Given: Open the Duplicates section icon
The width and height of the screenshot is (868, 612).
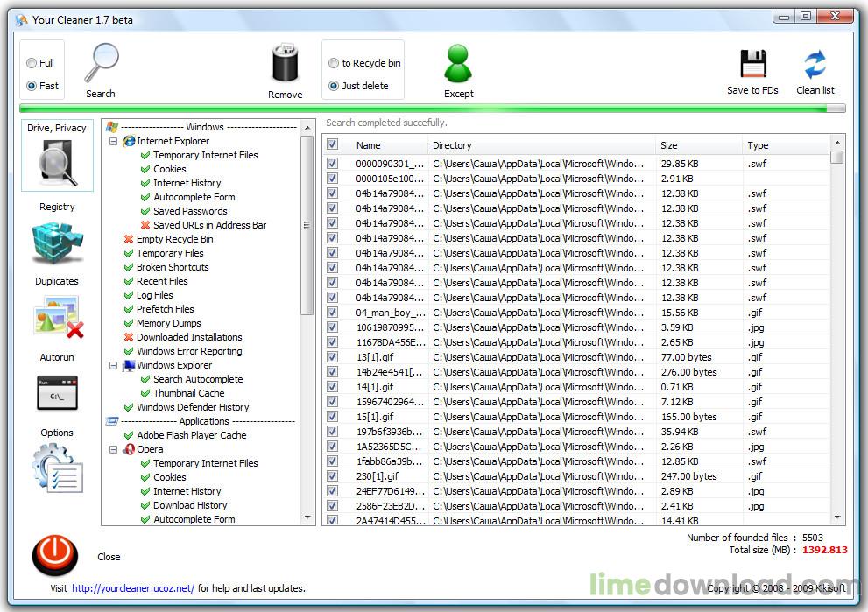Looking at the screenshot, I should click(x=57, y=316).
